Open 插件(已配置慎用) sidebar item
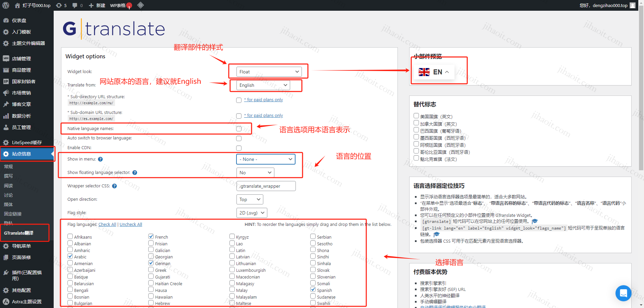Viewport: 644px width, 308px height. click(27, 275)
